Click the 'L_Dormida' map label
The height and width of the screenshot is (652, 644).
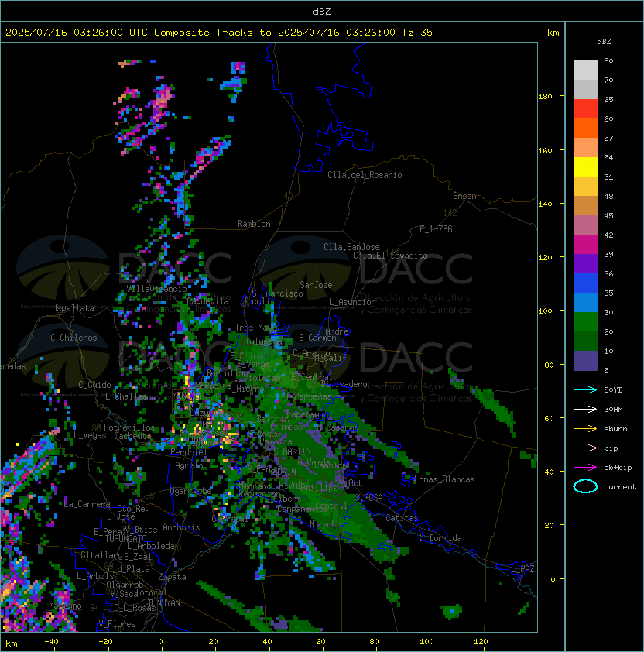[440, 538]
